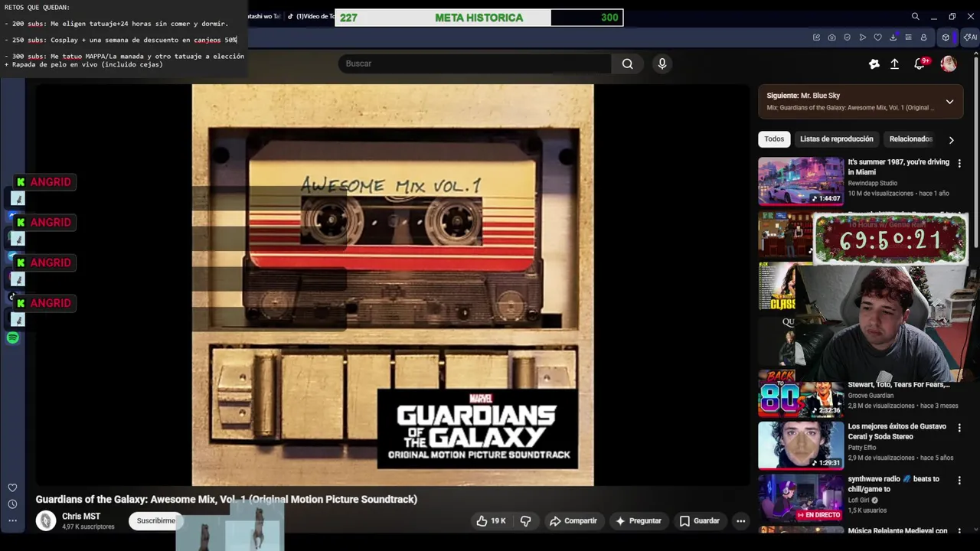Open the sidebar three-dots more icon

(x=12, y=520)
